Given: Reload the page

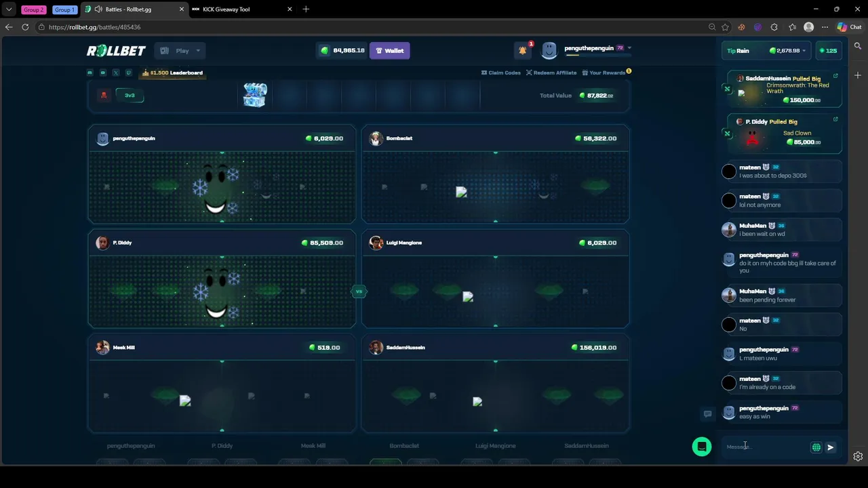Looking at the screenshot, I should click(25, 27).
